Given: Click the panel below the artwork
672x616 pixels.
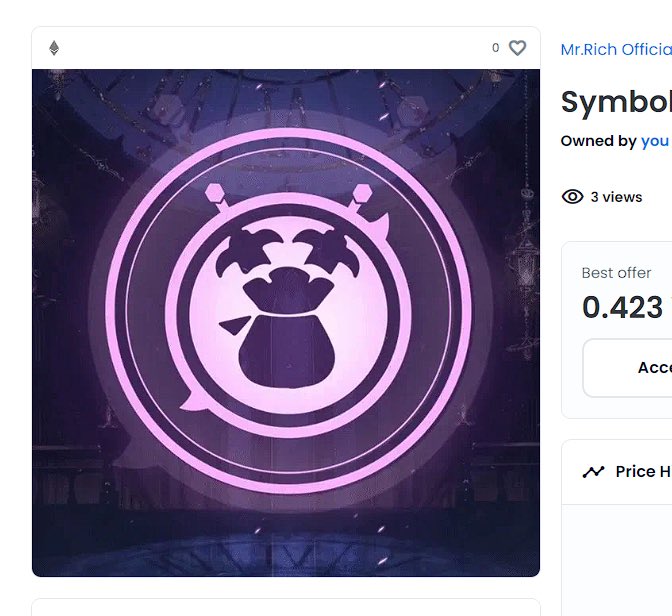Looking at the screenshot, I should click(x=286, y=607).
